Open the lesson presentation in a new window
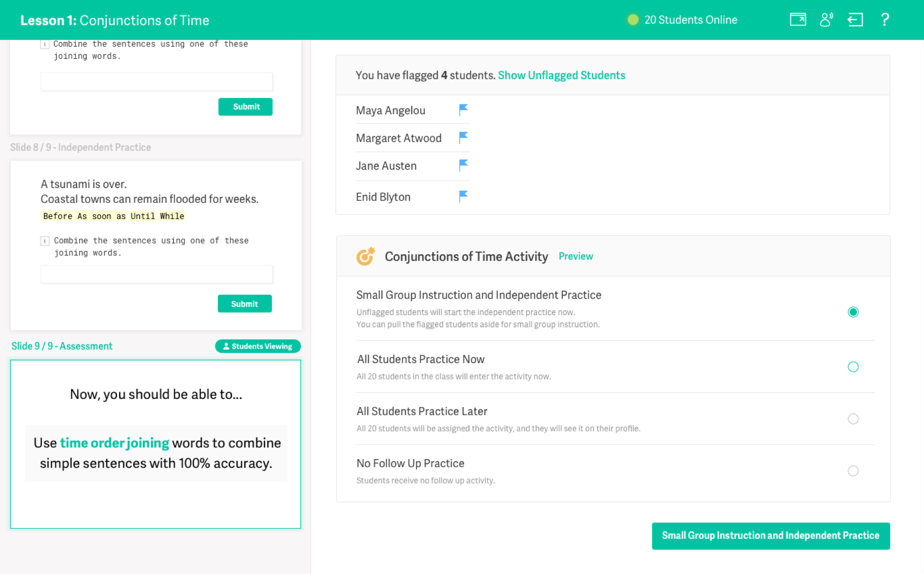Screen dimensions: 924x574 (x=798, y=20)
